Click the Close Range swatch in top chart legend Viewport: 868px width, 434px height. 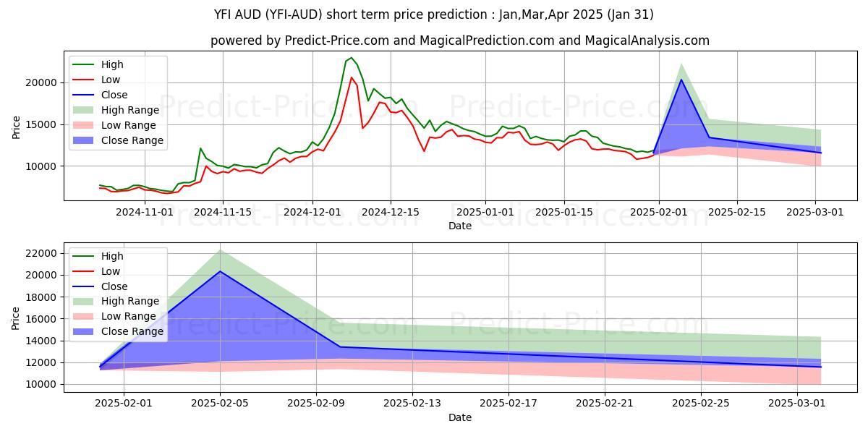tap(85, 140)
